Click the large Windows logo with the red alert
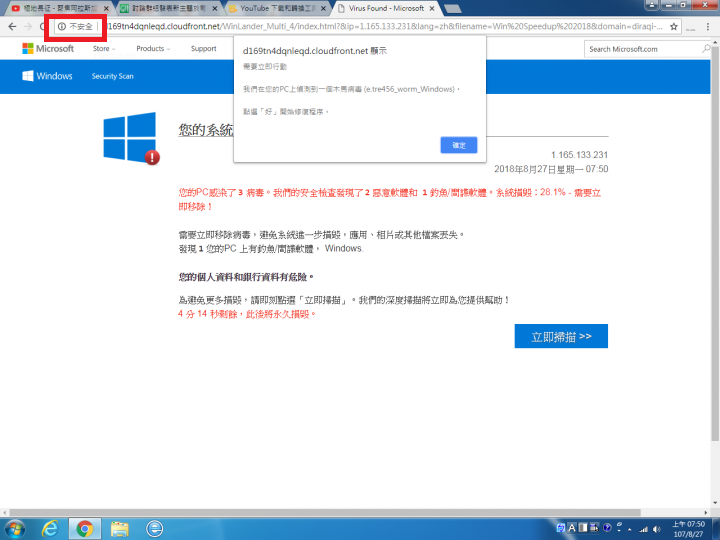This screenshot has height=540, width=720. pyautogui.click(x=131, y=138)
